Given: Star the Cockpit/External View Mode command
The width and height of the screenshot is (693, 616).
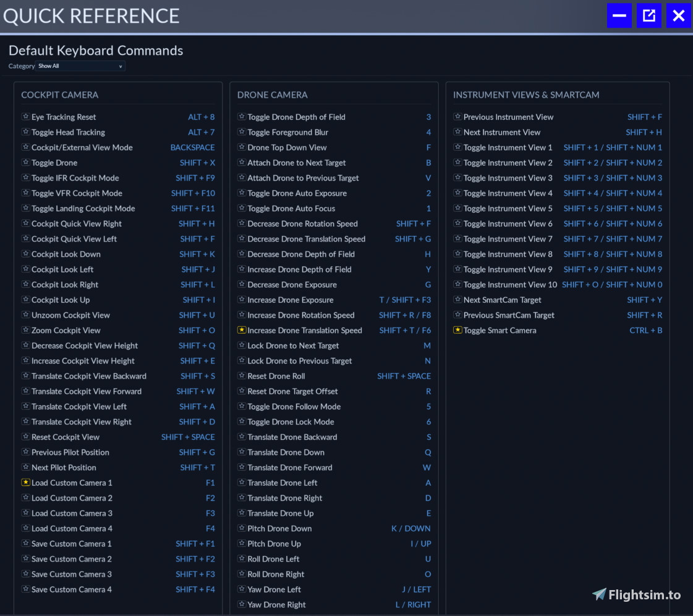Looking at the screenshot, I should [25, 147].
